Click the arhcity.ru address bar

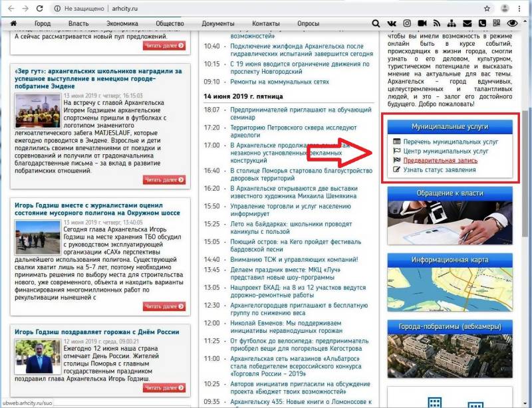pos(266,8)
